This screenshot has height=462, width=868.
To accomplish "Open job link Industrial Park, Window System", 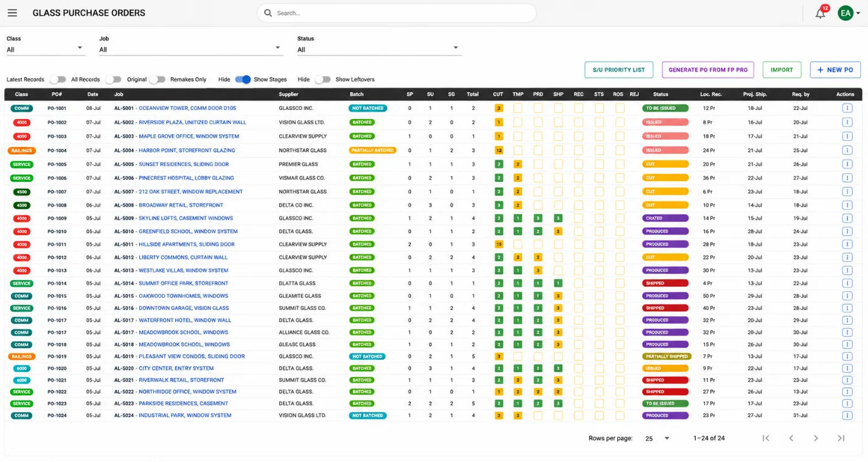I will tap(185, 416).
